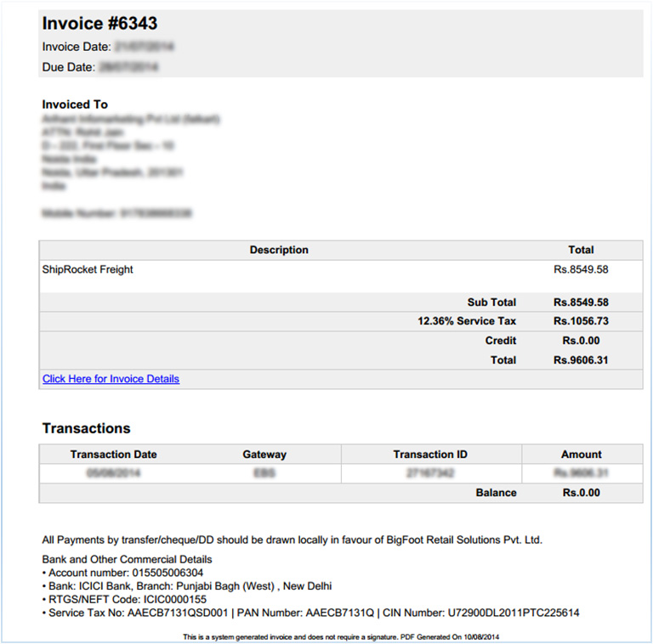653x644 pixels.
Task: Open the Click Here for Invoice Details link
Action: [111, 379]
